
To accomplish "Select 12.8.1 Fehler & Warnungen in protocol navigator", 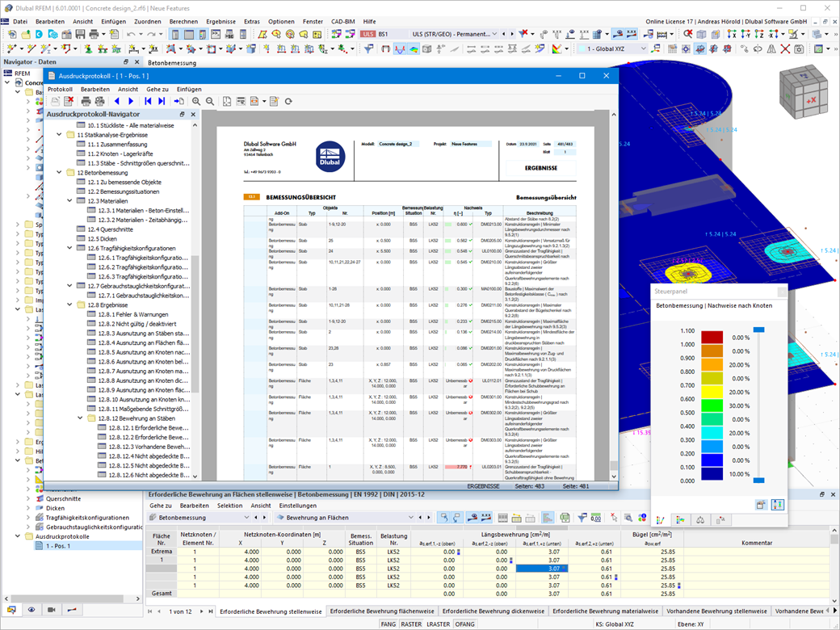I will pos(132,314).
